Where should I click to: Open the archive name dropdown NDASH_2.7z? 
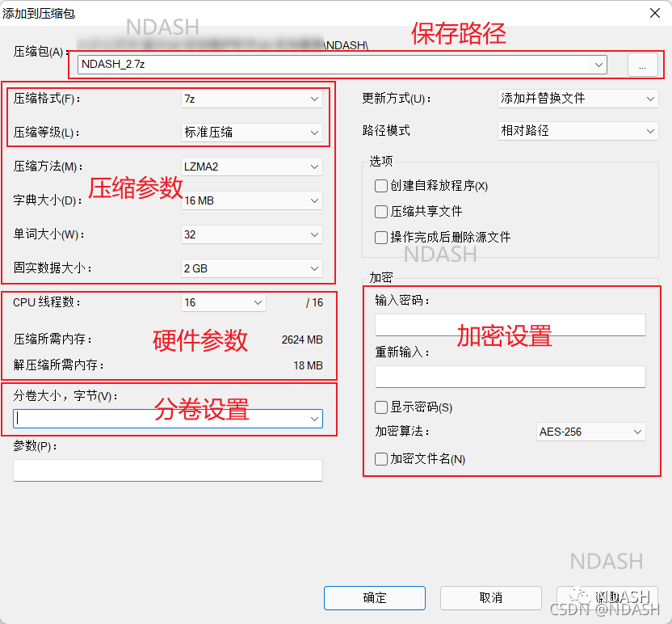point(598,65)
